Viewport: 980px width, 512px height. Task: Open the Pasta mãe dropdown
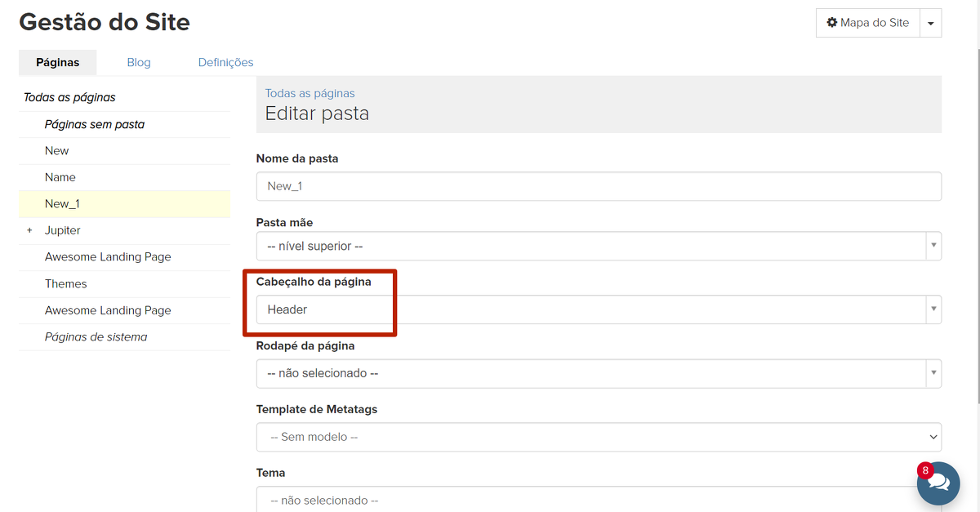598,246
